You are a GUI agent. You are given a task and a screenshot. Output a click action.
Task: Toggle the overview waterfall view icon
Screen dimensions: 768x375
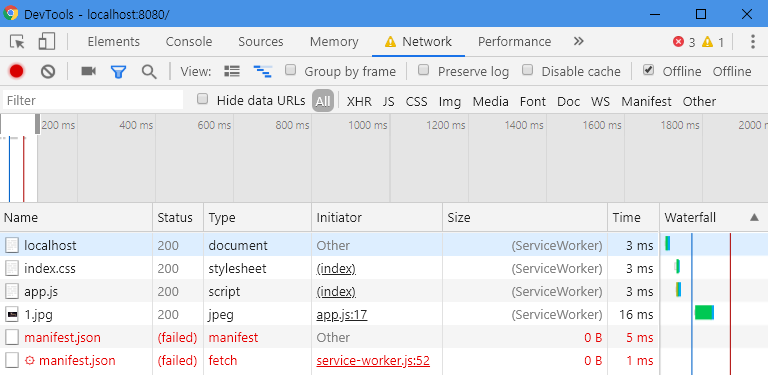(x=263, y=71)
